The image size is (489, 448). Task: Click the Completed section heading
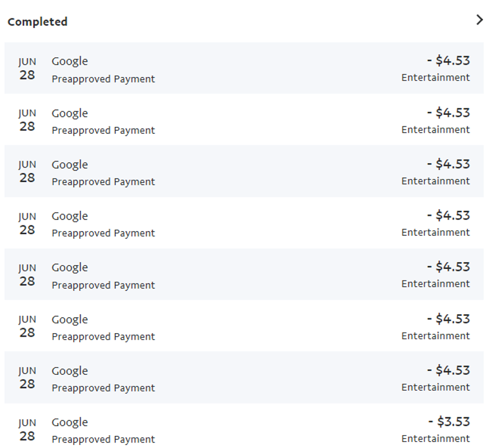37,22
